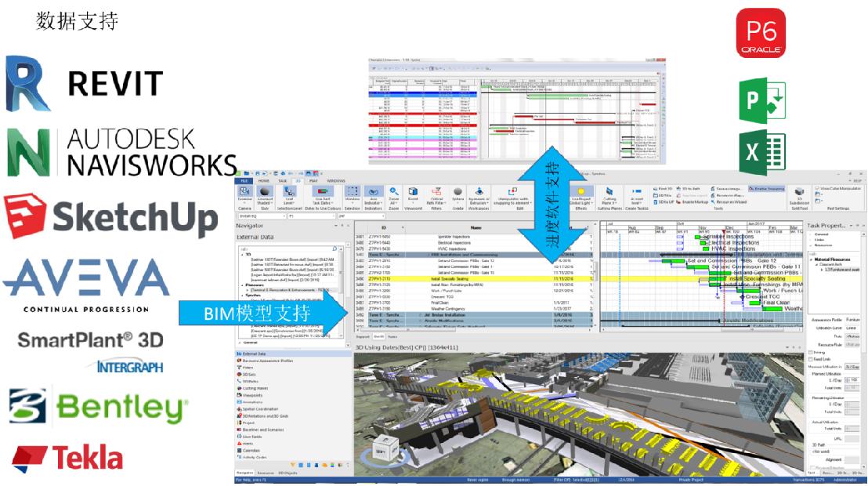Disable the Enable Snapping toggle
Screen dimensions: 868x486
[x=769, y=188]
